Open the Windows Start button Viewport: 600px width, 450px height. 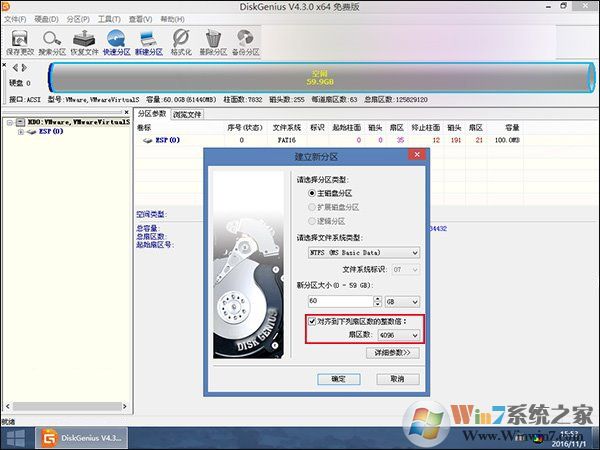tap(16, 439)
